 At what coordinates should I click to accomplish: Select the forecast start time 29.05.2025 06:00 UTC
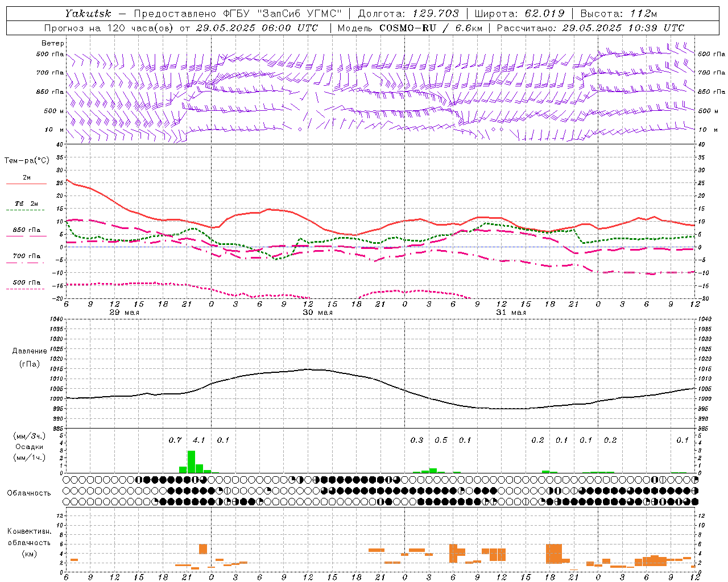(257, 28)
